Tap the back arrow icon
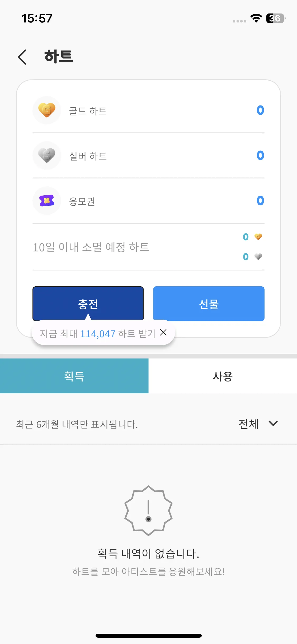This screenshot has height=644, width=297. coord(22,57)
